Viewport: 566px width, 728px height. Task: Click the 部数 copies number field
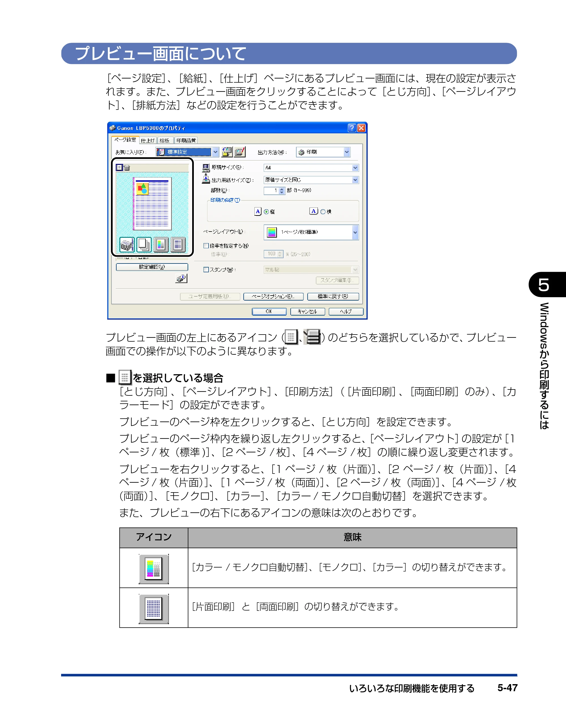pos(271,191)
